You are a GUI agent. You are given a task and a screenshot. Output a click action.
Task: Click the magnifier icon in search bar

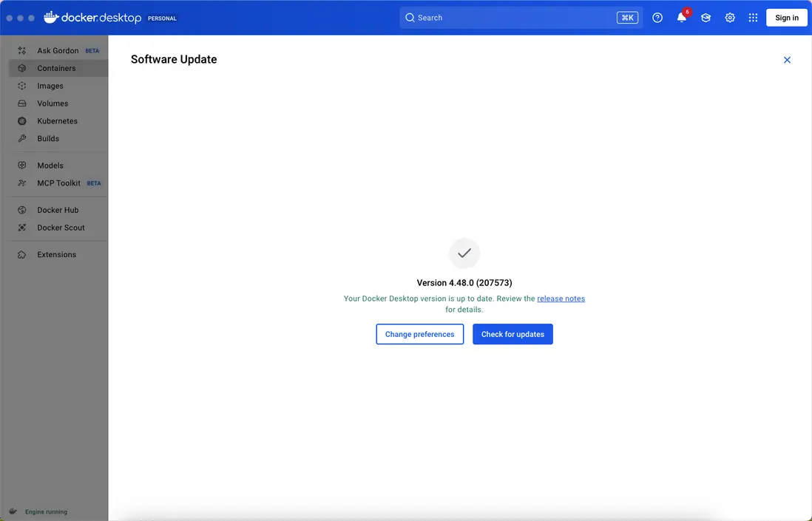(x=410, y=18)
